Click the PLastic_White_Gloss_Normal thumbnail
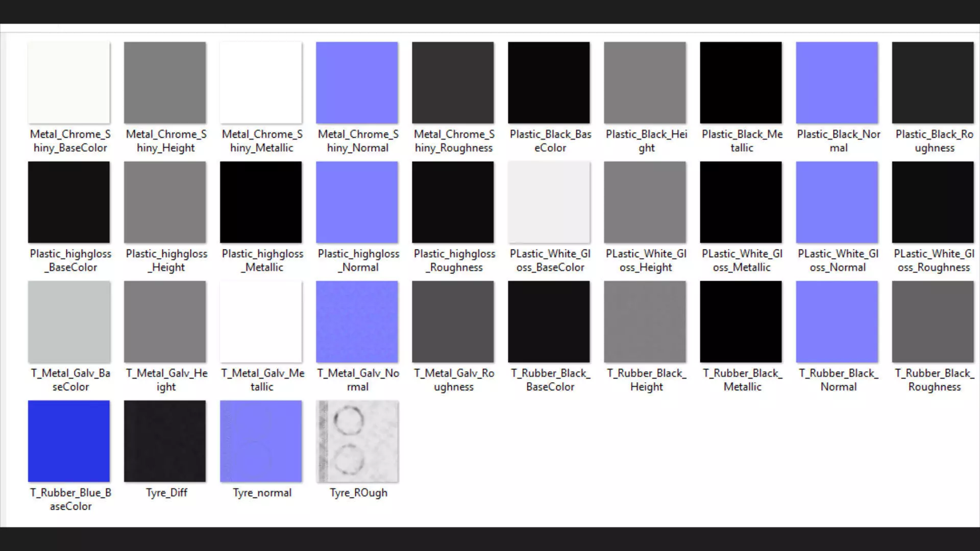The width and height of the screenshot is (980, 551). point(837,202)
